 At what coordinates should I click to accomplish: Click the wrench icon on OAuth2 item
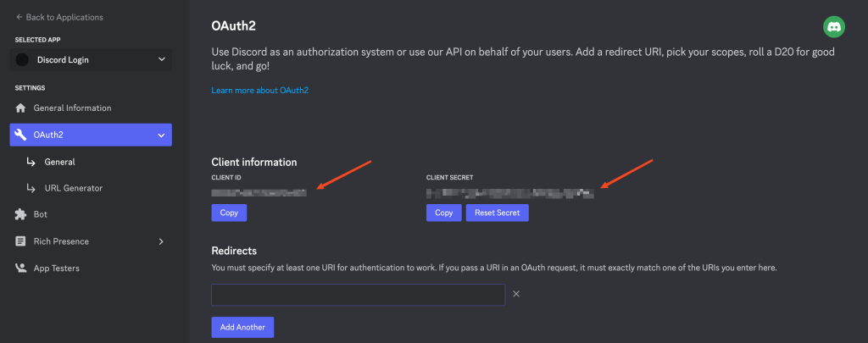(x=21, y=135)
